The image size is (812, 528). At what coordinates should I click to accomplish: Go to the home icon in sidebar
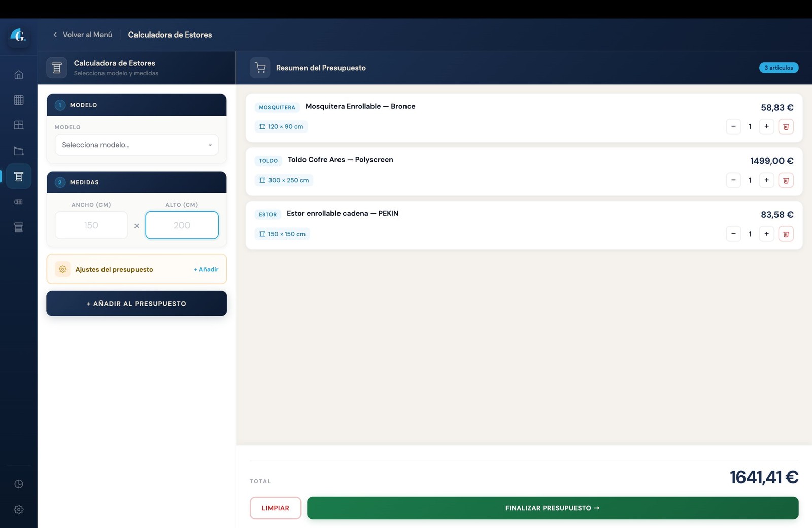[x=19, y=75]
